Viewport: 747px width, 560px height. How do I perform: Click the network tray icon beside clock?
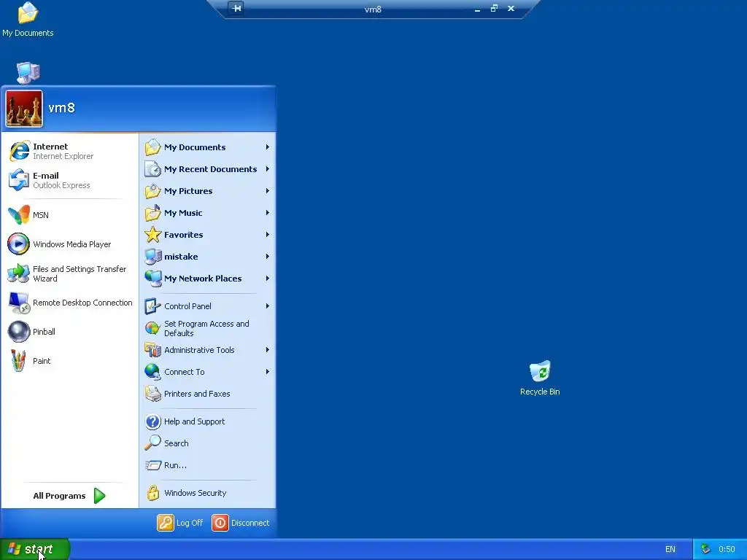(x=705, y=549)
